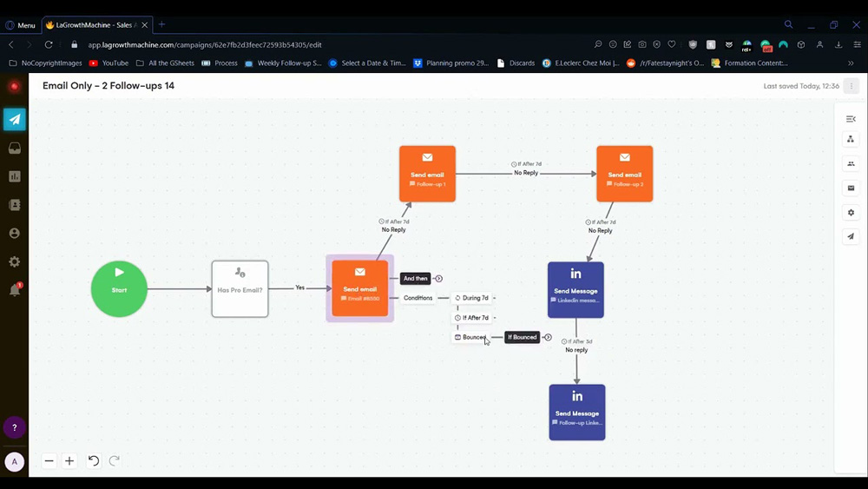868x489 pixels.
Task: Click the undo arrow on canvas toolbar
Action: click(94, 461)
